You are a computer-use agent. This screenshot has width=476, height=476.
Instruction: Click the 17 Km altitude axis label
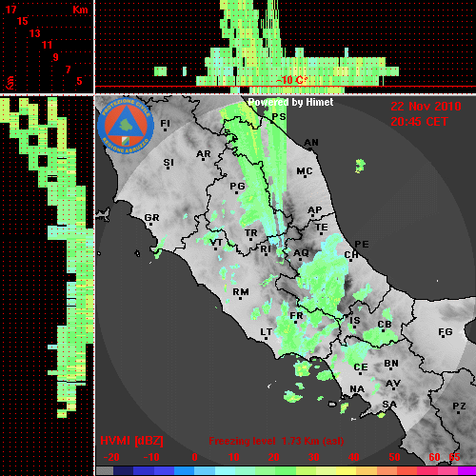click(x=10, y=10)
